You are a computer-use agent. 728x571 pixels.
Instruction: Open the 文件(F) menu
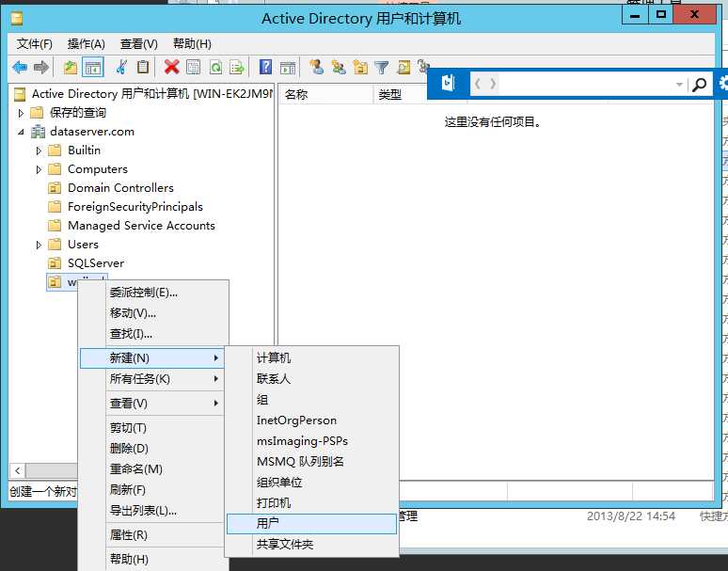point(35,44)
